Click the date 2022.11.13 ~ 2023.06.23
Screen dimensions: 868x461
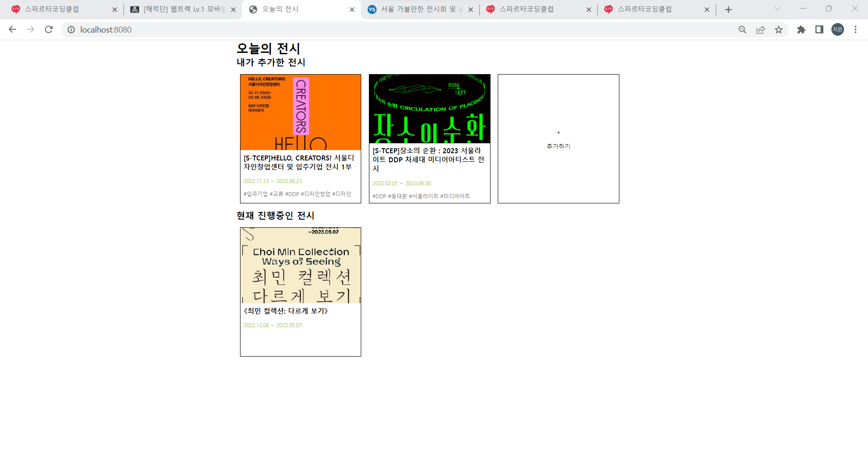point(273,181)
